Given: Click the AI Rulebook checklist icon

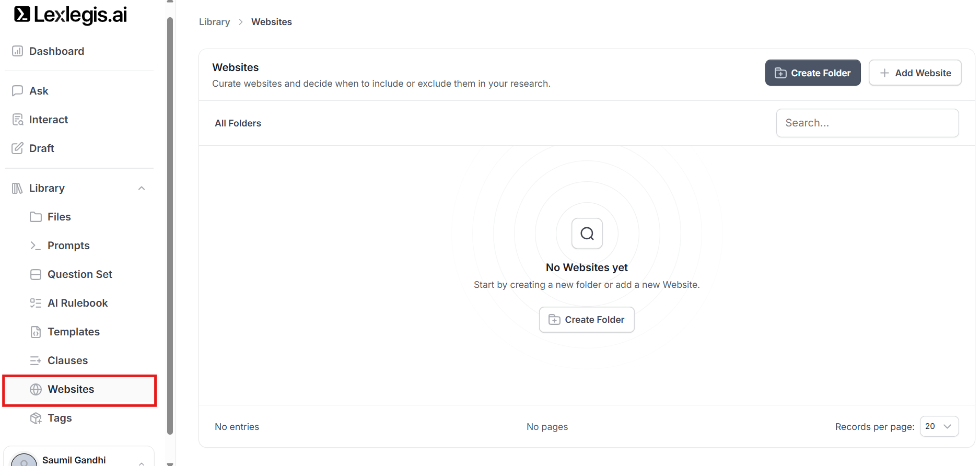Looking at the screenshot, I should [36, 303].
